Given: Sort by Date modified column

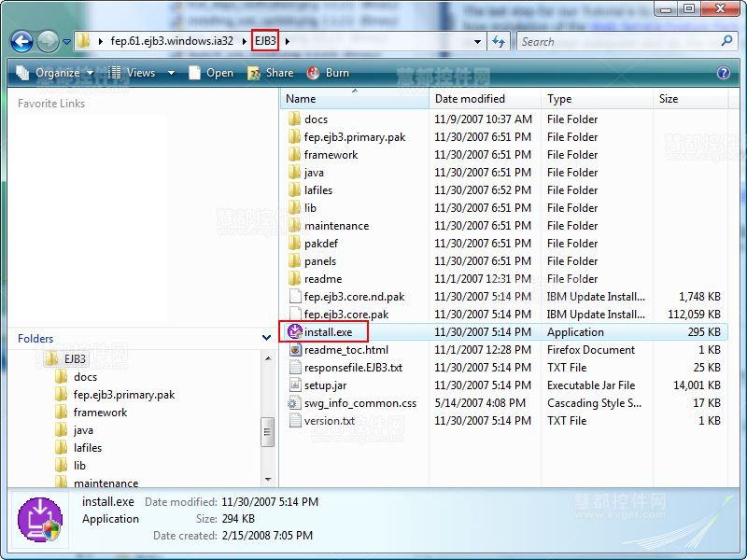Looking at the screenshot, I should coord(485,99).
